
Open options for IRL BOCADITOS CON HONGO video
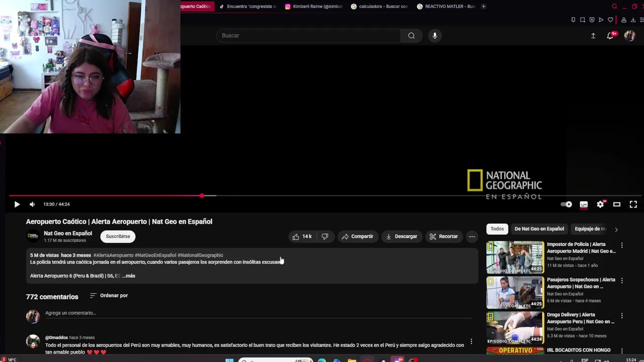tap(622, 351)
